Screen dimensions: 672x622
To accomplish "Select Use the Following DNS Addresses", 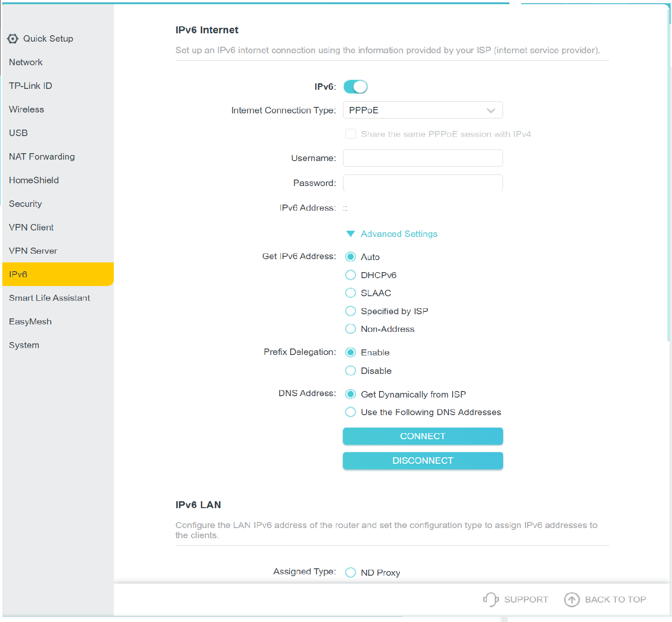I will pyautogui.click(x=351, y=412).
